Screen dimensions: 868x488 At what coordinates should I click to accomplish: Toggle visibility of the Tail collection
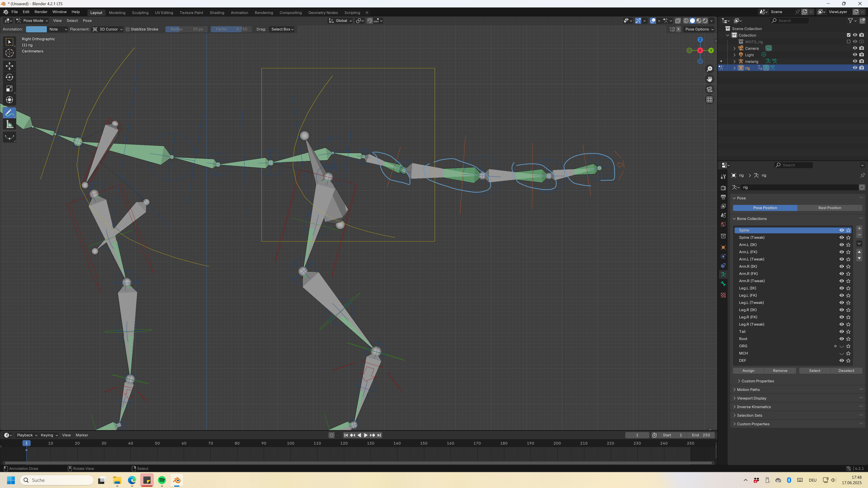tap(841, 332)
